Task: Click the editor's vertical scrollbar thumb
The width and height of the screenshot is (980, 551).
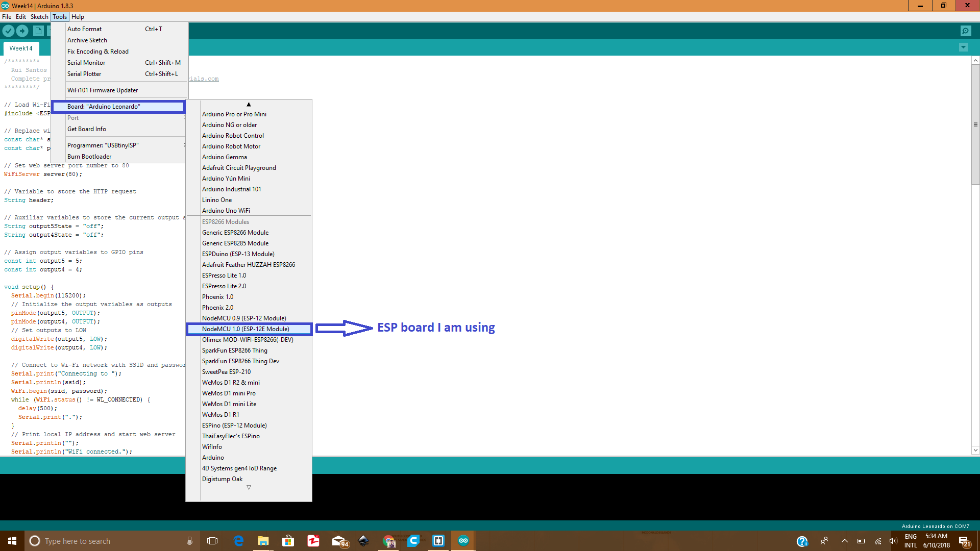Action: click(x=975, y=124)
